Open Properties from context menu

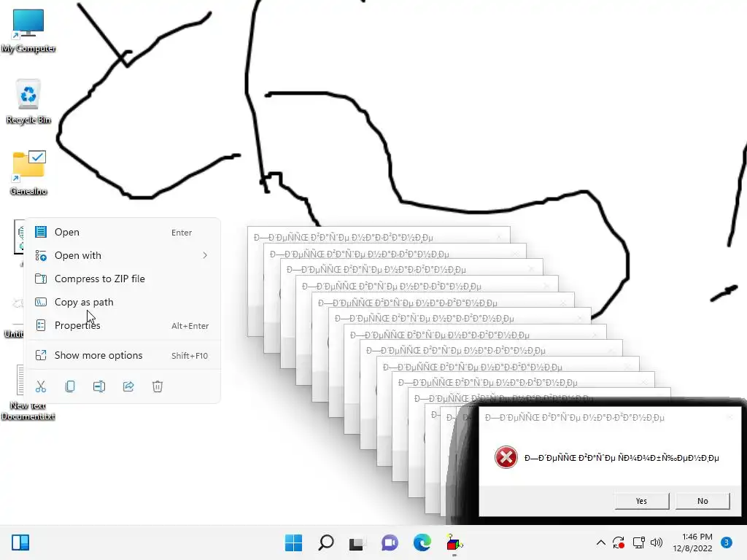coord(123,325)
